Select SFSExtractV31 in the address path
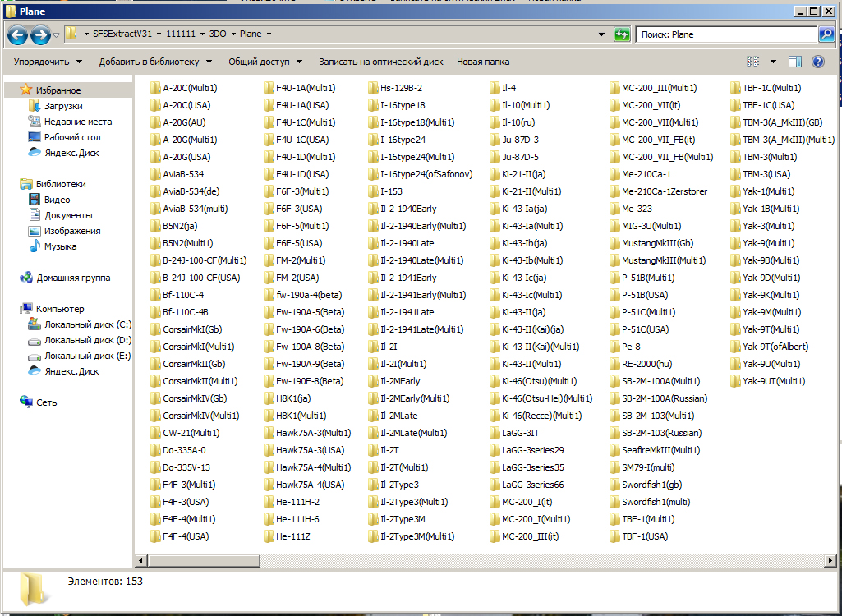The width and height of the screenshot is (842, 616). pyautogui.click(x=122, y=34)
